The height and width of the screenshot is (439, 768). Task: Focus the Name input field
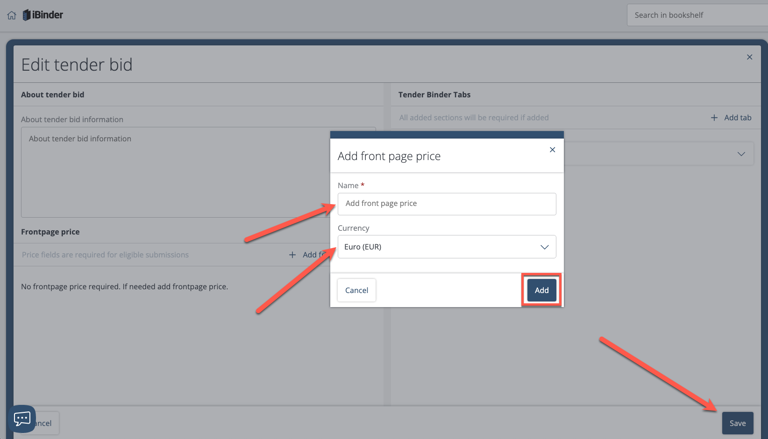[446, 204]
